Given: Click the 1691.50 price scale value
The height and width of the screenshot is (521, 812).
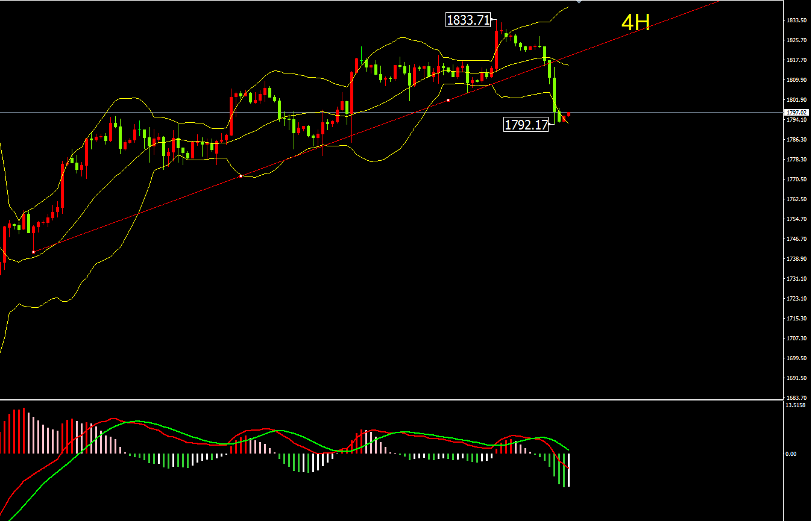Looking at the screenshot, I should point(796,378).
